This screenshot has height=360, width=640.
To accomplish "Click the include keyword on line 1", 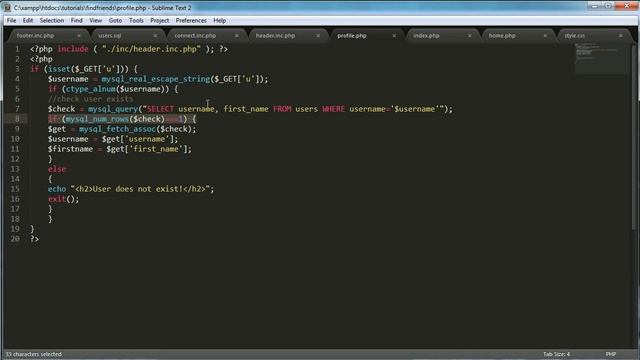I will click(x=73, y=49).
